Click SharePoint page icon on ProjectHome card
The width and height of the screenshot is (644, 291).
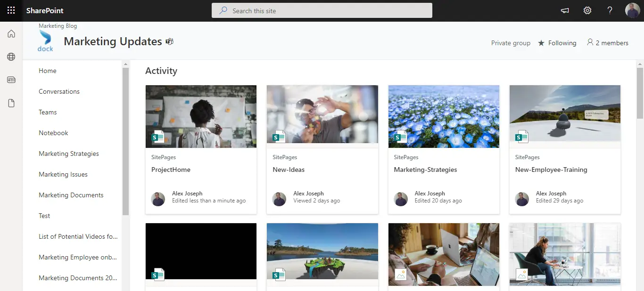(157, 137)
